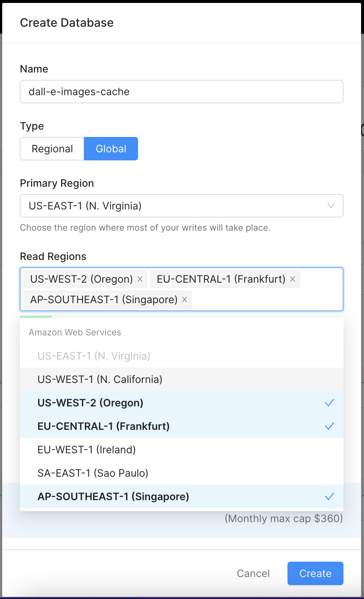Expand the Primary Region dropdown arrow
The width and height of the screenshot is (364, 599).
331,206
